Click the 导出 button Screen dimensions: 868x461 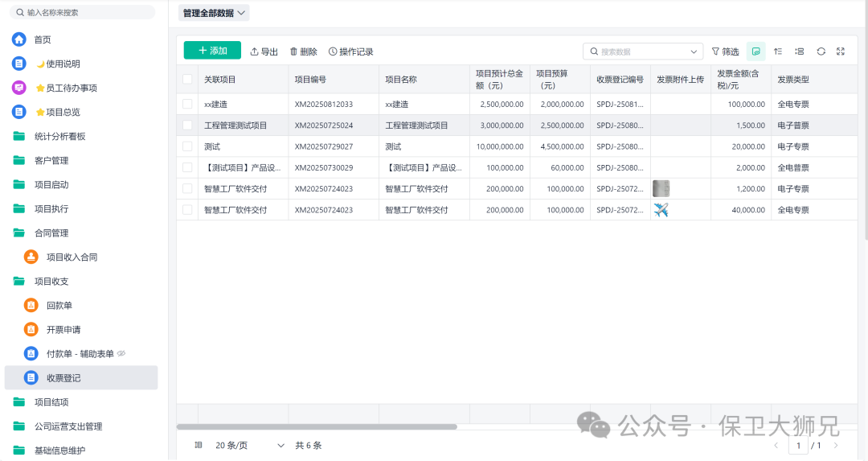point(264,51)
